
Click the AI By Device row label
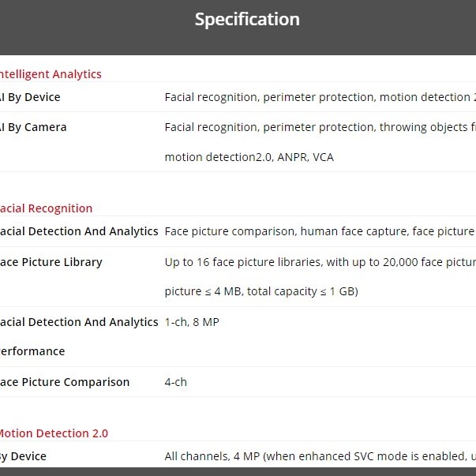point(30,97)
